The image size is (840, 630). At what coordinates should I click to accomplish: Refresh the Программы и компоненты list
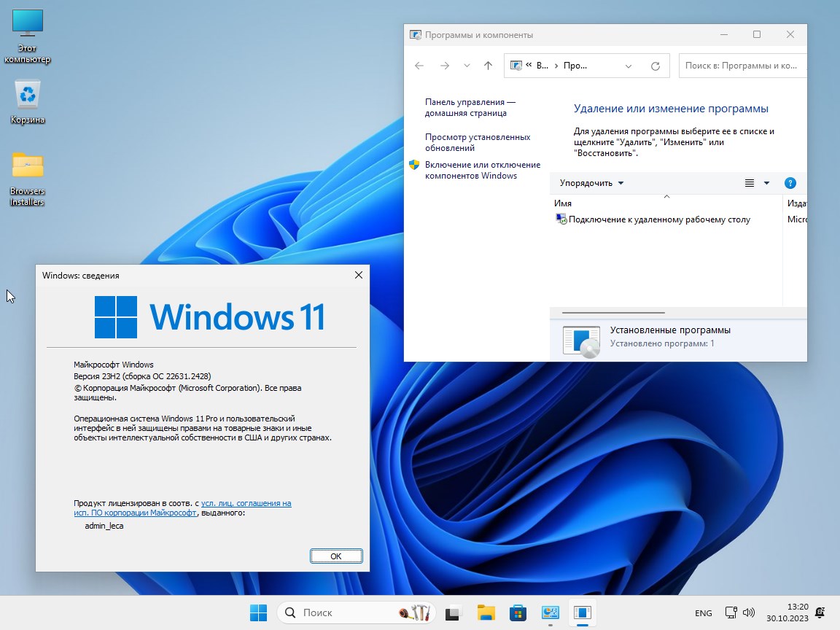[656, 66]
